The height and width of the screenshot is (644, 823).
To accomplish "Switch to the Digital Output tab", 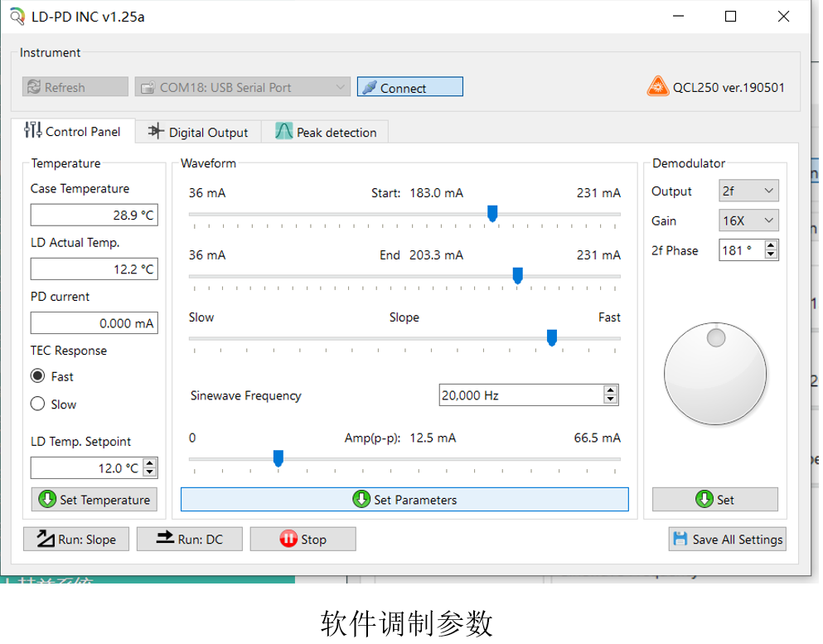I will click(x=199, y=133).
